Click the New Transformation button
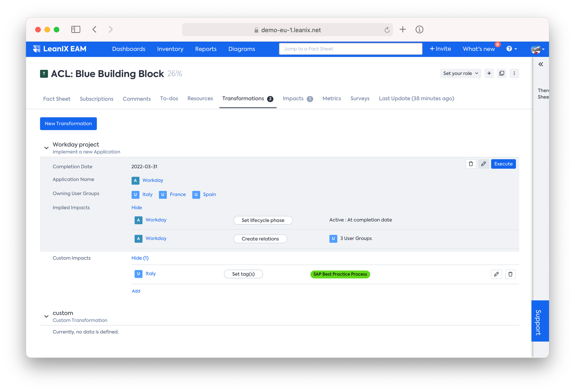Viewport: 575px width, 392px height. [x=68, y=124]
